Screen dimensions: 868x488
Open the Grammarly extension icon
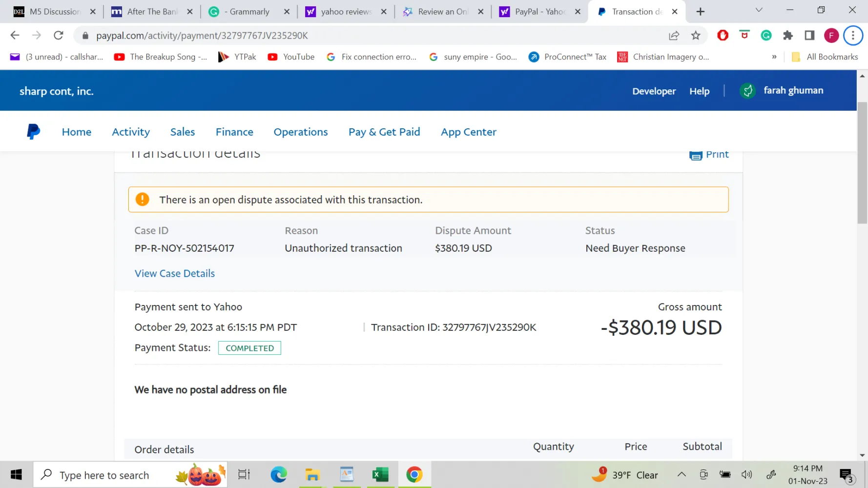point(766,35)
